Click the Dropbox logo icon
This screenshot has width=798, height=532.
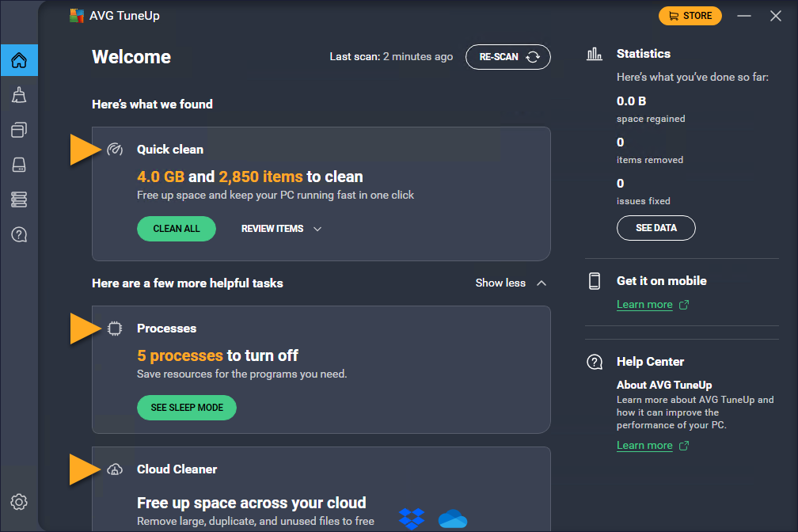[412, 519]
